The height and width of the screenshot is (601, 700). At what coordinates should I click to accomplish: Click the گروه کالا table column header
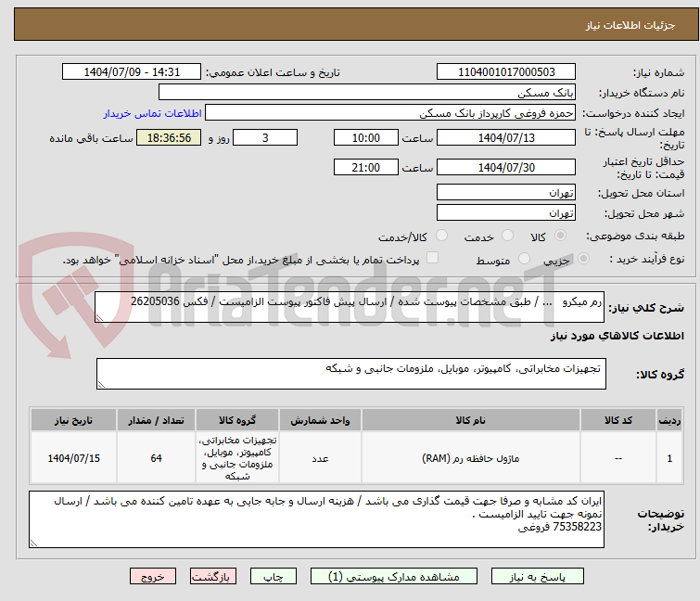click(237, 420)
